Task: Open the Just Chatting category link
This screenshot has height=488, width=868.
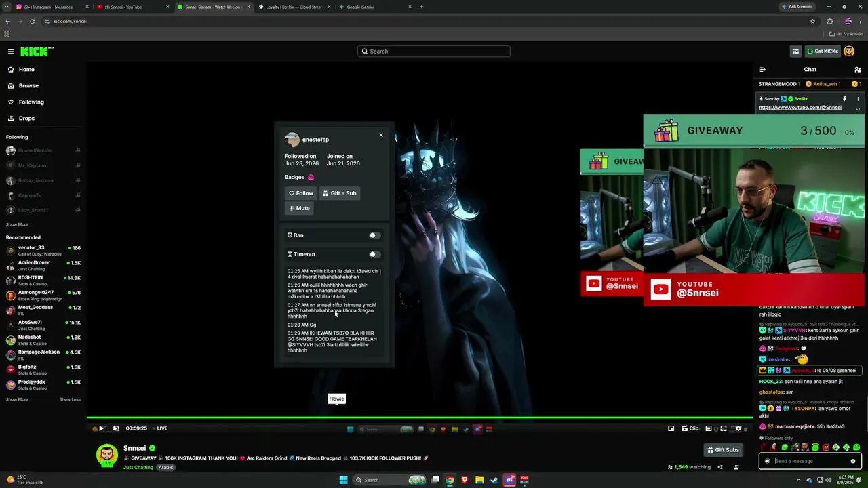Action: coord(138,468)
